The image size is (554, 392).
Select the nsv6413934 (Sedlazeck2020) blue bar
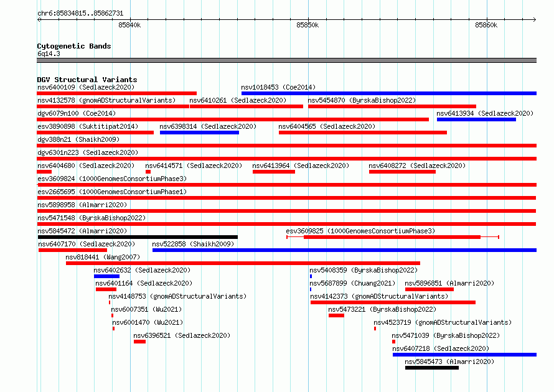(476, 119)
